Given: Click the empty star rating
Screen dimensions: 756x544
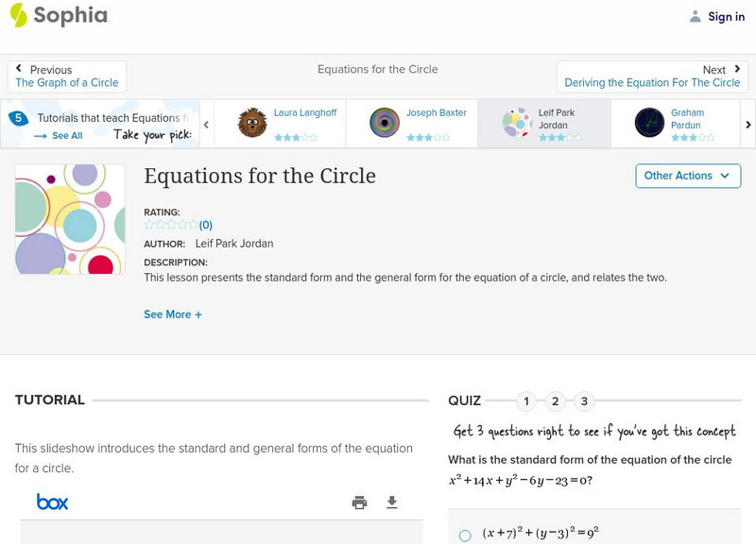Looking at the screenshot, I should [x=171, y=225].
